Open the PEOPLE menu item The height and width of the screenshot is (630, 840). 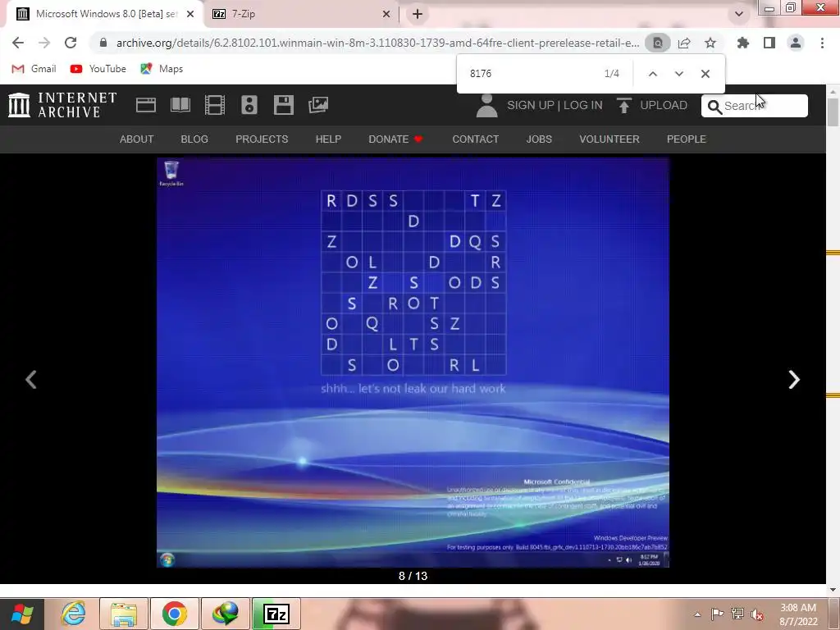click(687, 139)
